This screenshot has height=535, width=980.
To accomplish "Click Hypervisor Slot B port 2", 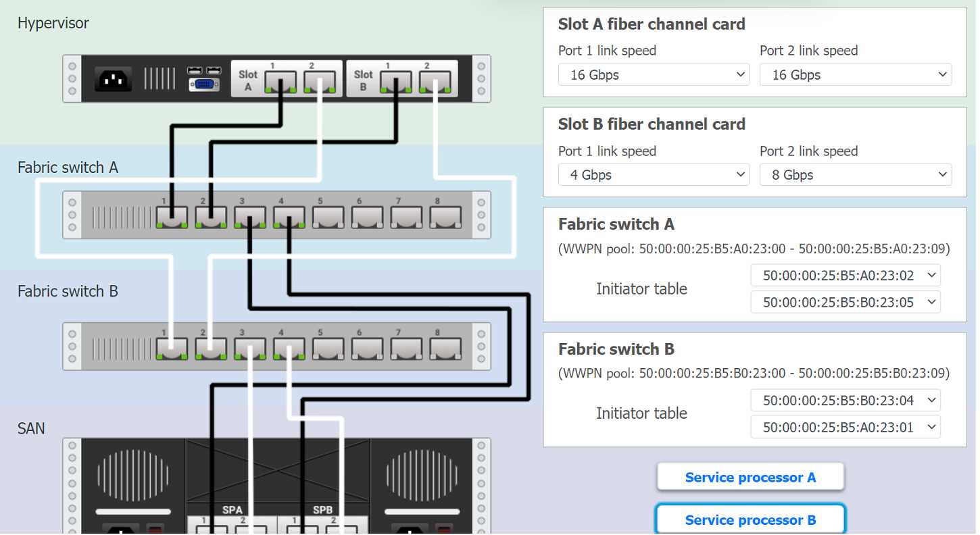I will [435, 82].
